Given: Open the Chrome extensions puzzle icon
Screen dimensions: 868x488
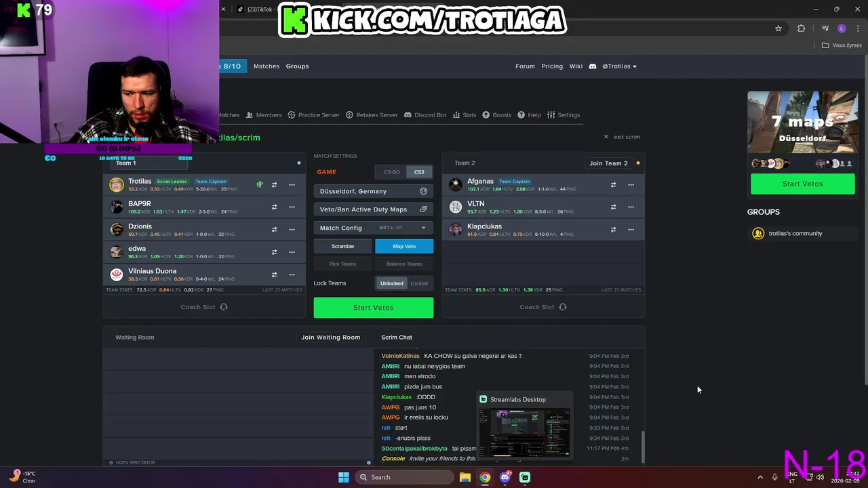Looking at the screenshot, I should [802, 28].
